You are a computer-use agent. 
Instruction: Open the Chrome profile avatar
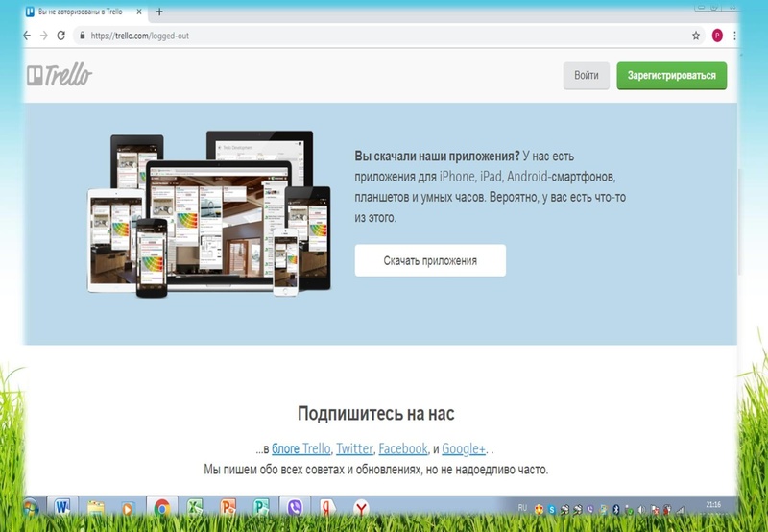[716, 36]
